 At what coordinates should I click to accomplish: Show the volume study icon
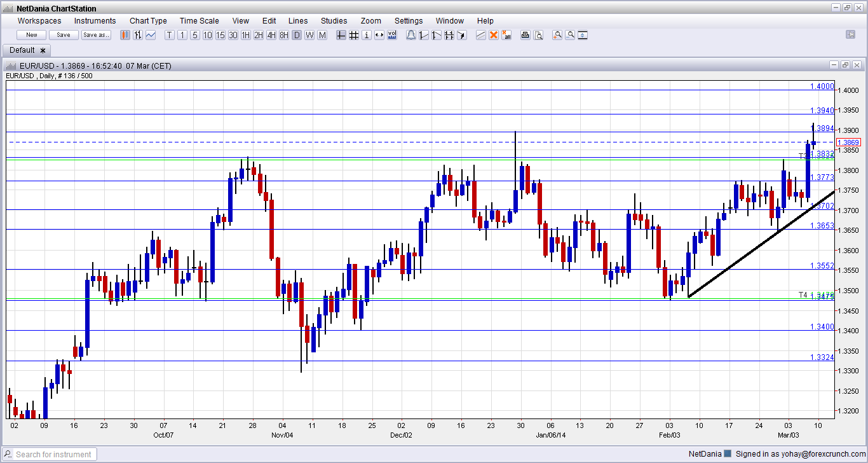(392, 35)
